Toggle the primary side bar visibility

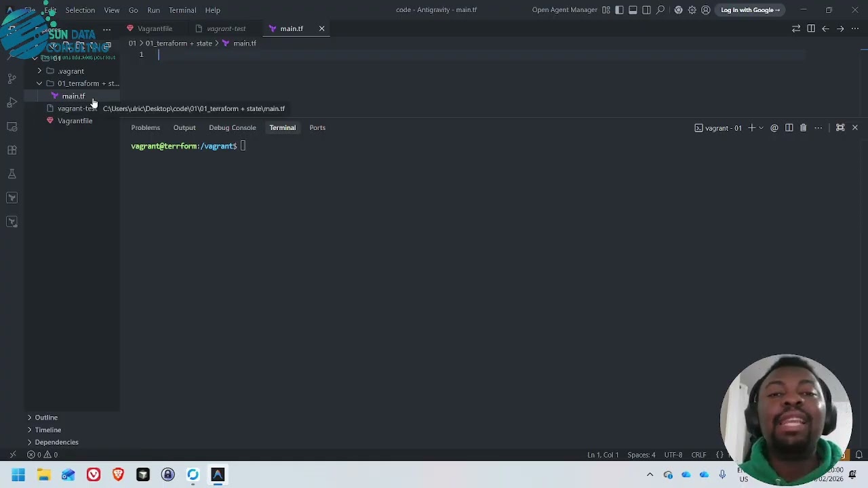619,10
